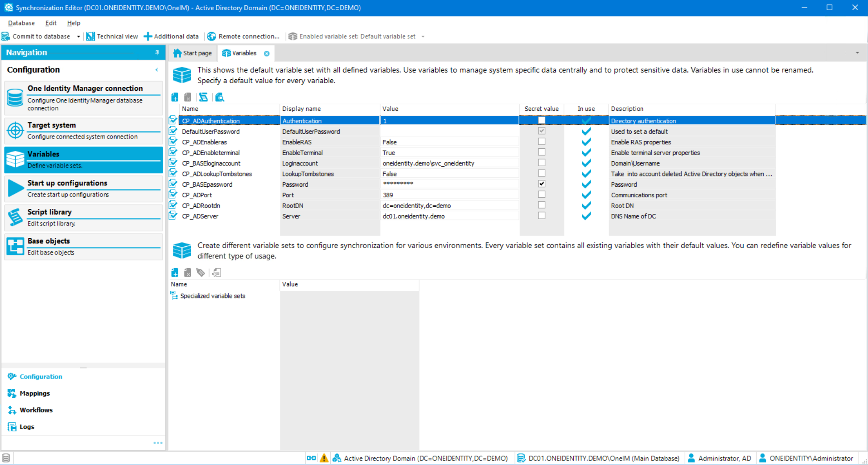Toggle Secret value checkbox for CP_ADEnableterminal
Screen dimensions: 868x465
click(542, 152)
